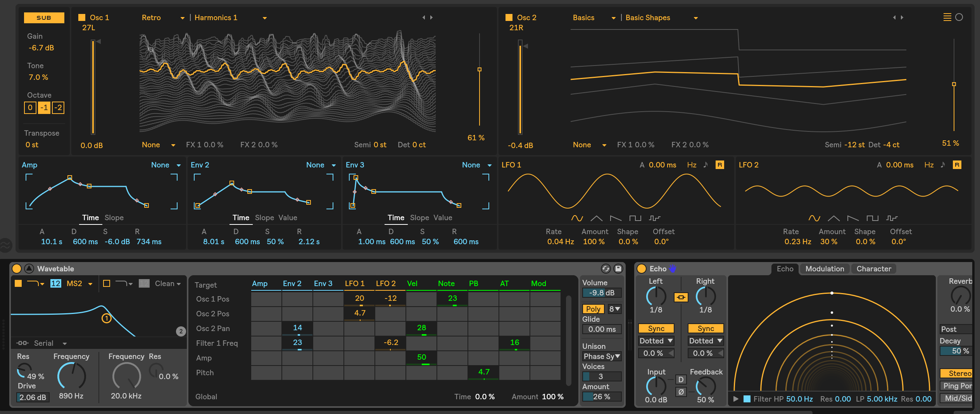Select sine wave shape for LFO 2
The height and width of the screenshot is (414, 980).
click(x=814, y=218)
